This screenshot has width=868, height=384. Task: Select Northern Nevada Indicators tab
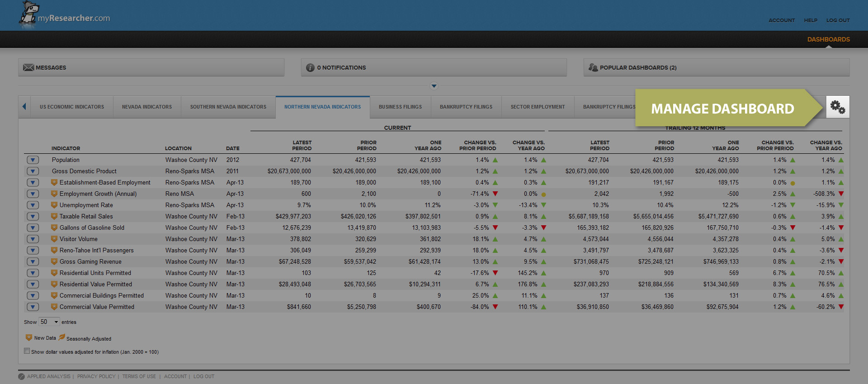323,107
